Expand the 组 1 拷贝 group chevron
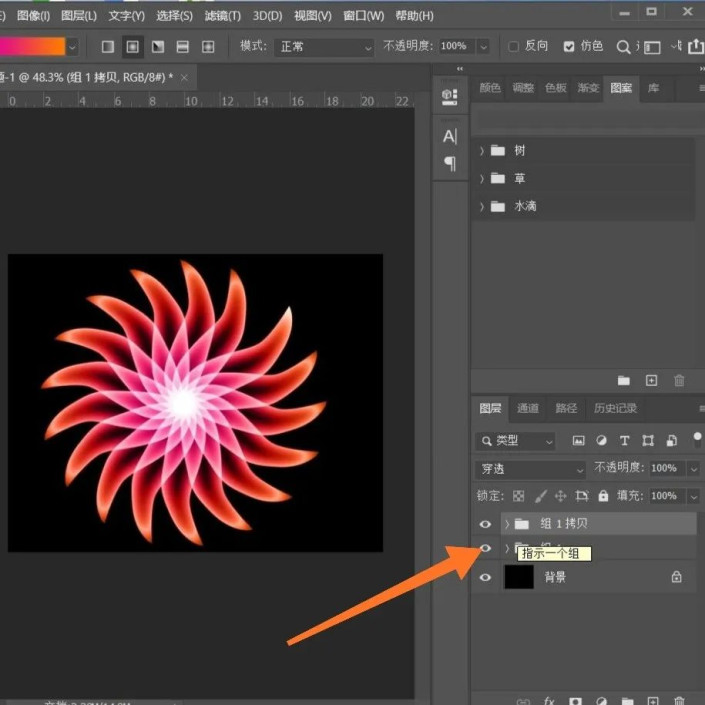 507,524
